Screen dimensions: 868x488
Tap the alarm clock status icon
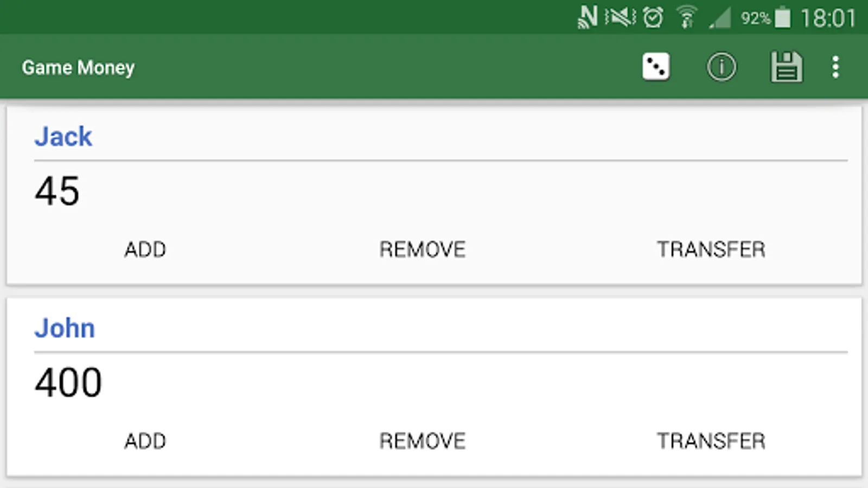point(653,17)
